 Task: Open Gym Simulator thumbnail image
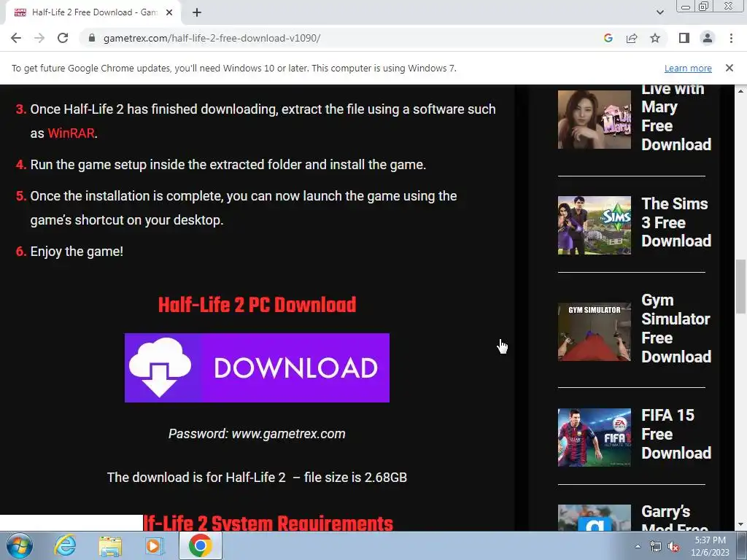click(594, 332)
